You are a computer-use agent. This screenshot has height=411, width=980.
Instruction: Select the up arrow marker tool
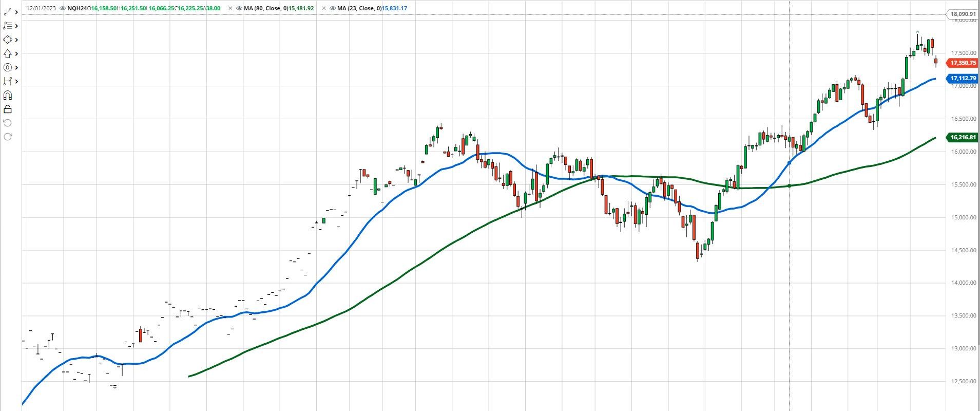[7, 53]
